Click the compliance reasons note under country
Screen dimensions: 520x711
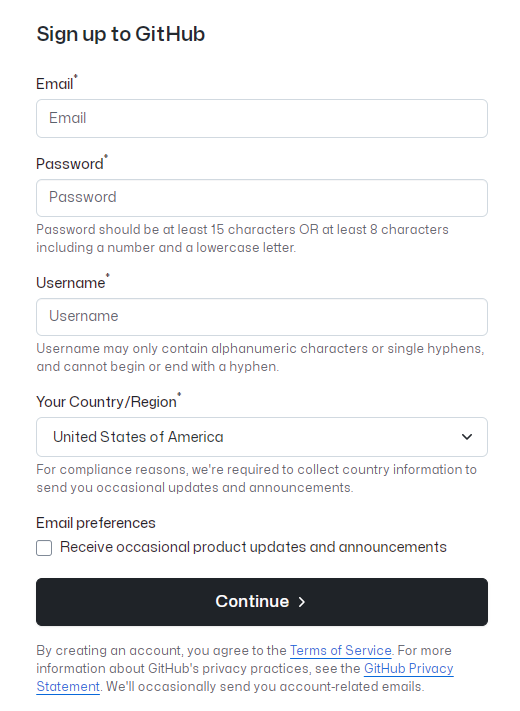(256, 478)
